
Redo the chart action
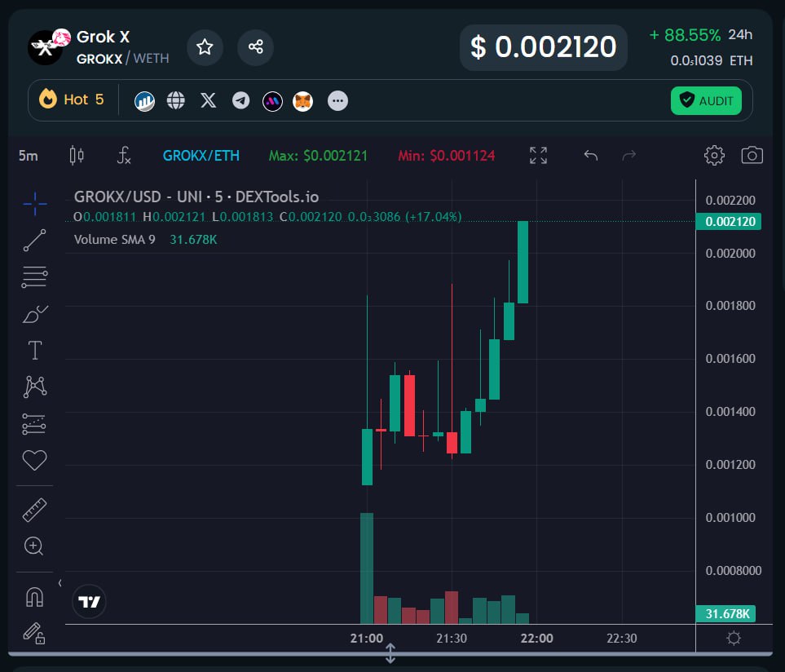(628, 156)
